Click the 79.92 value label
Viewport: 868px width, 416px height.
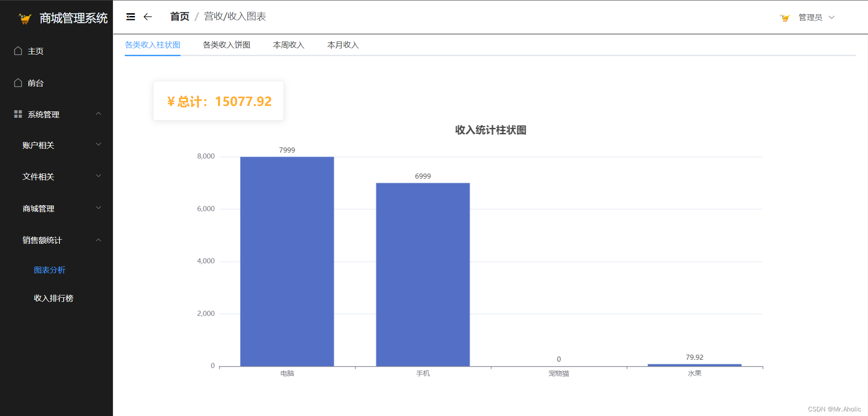(694, 357)
